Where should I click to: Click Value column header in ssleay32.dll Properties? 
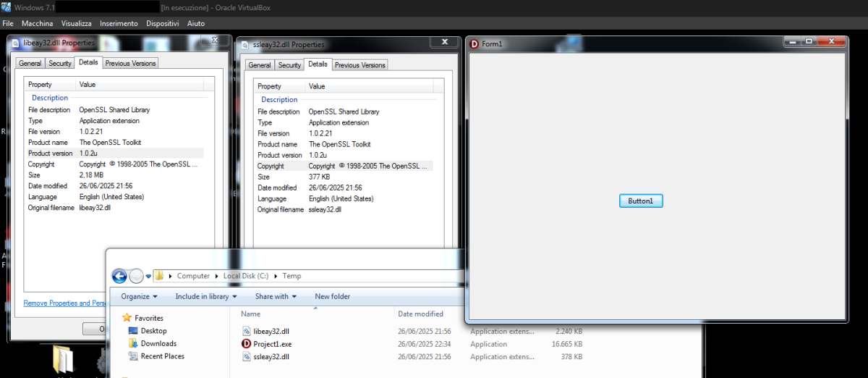click(370, 86)
